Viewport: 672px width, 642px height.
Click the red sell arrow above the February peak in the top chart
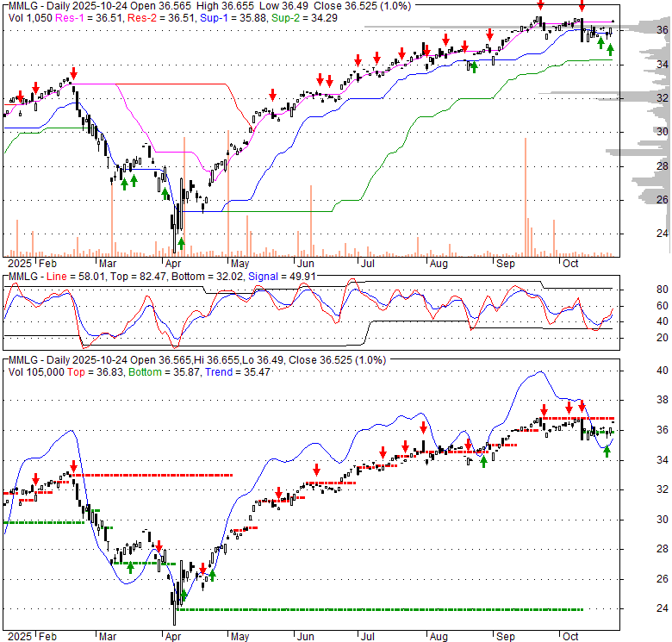pyautogui.click(x=73, y=72)
